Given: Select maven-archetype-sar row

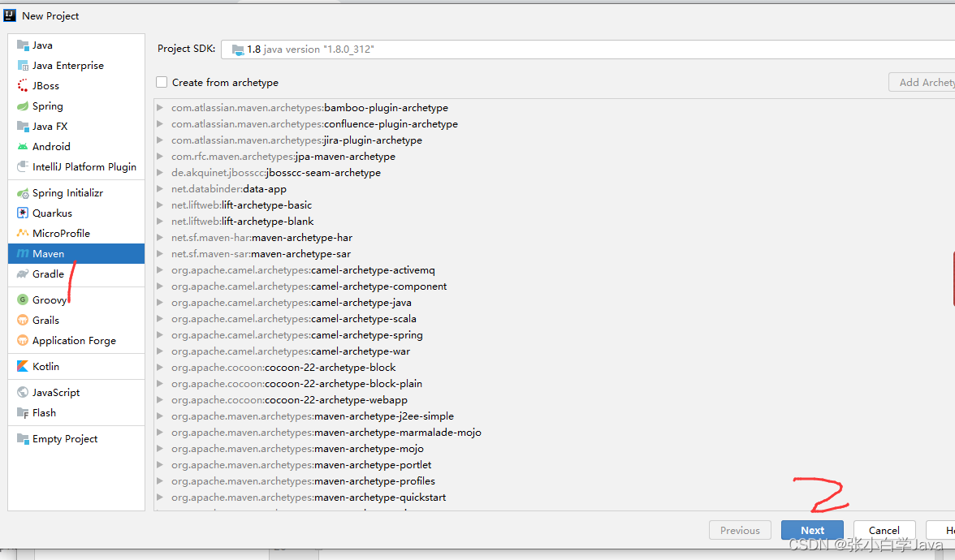Looking at the screenshot, I should pyautogui.click(x=554, y=254).
